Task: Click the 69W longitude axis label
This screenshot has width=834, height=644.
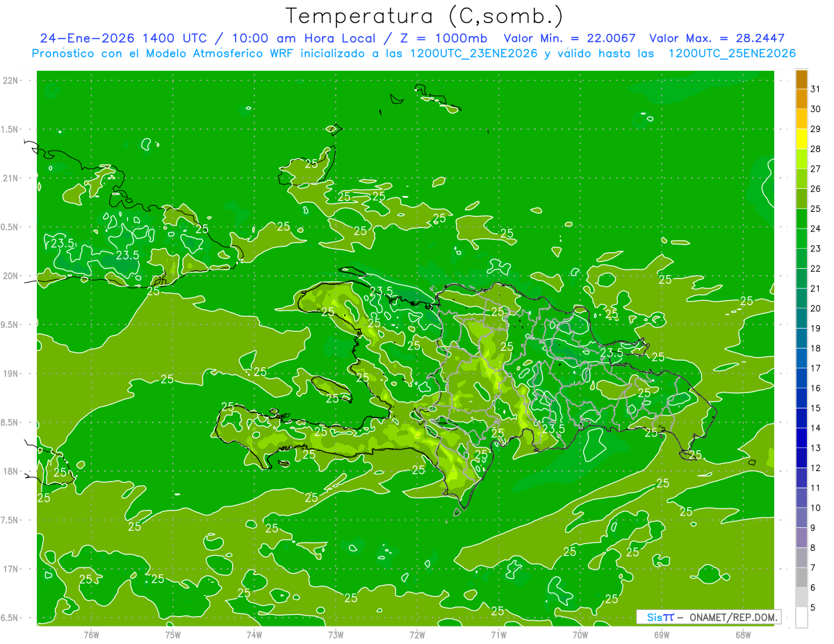Action: pos(662,634)
